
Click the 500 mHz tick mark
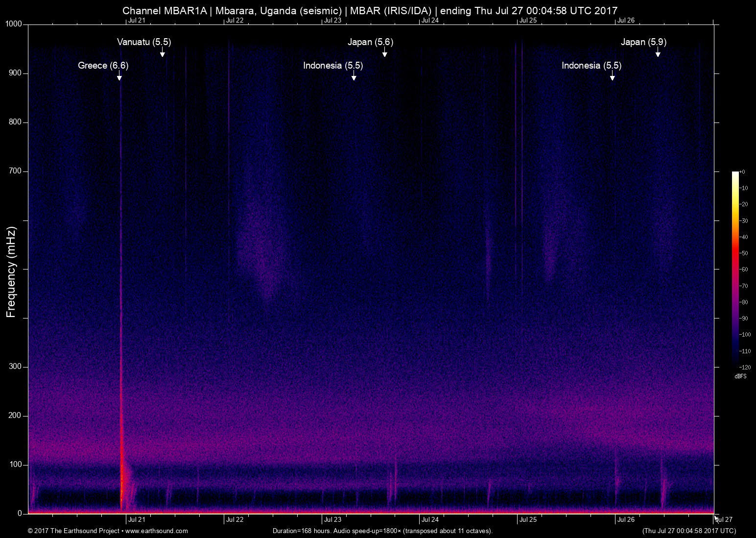[x=24, y=269]
